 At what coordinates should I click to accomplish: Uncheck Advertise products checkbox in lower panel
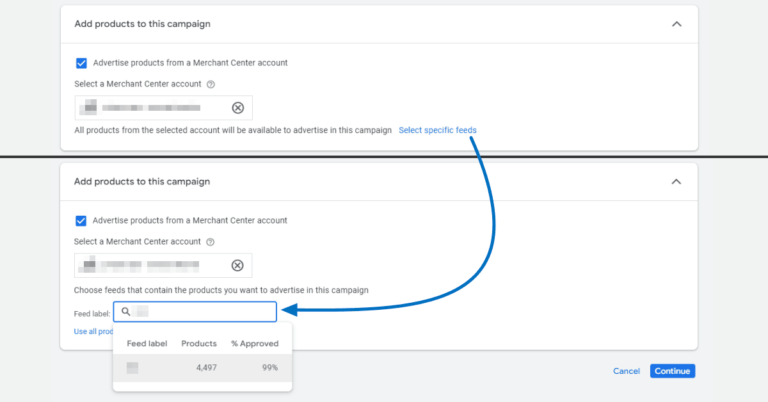(81, 221)
